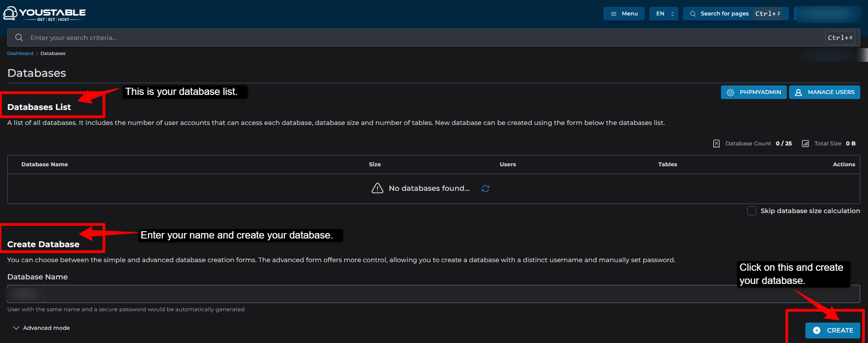Click the Database Count icon

click(716, 144)
